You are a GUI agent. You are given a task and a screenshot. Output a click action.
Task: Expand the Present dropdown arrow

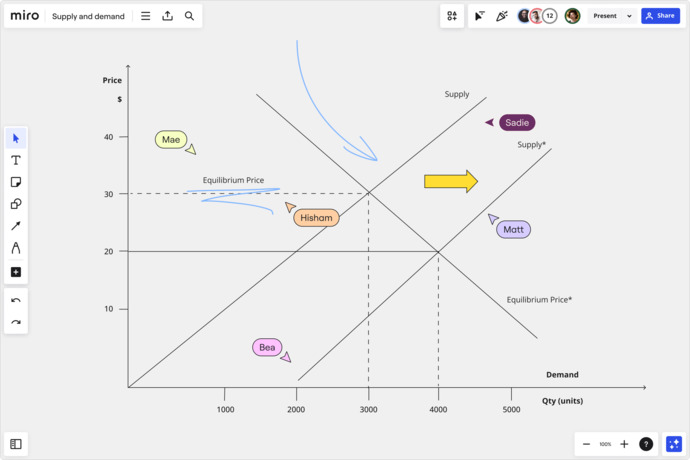(x=629, y=16)
